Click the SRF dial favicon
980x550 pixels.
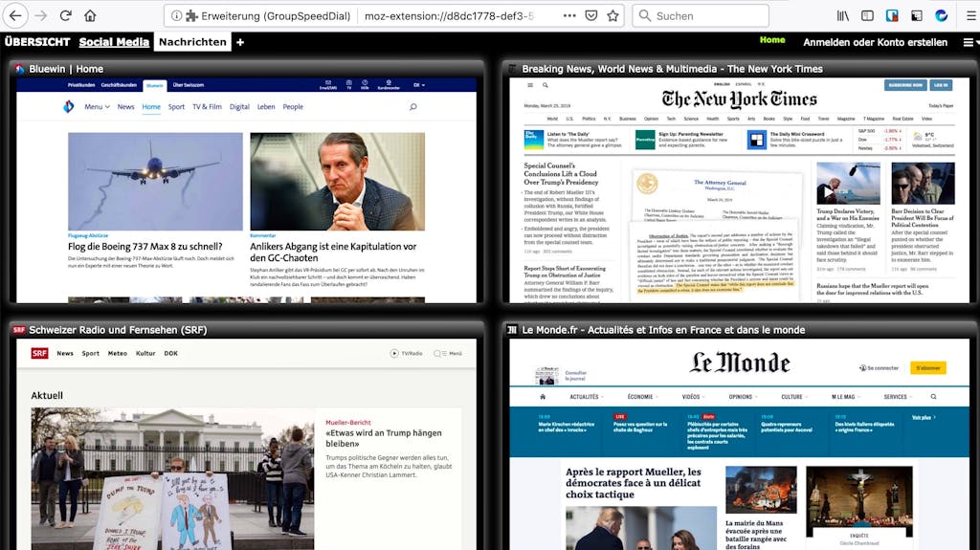pos(19,329)
